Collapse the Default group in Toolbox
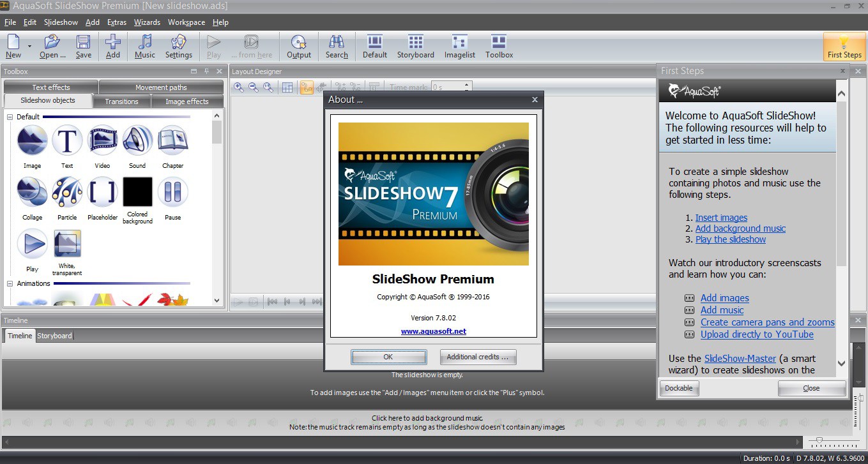 coord(10,117)
